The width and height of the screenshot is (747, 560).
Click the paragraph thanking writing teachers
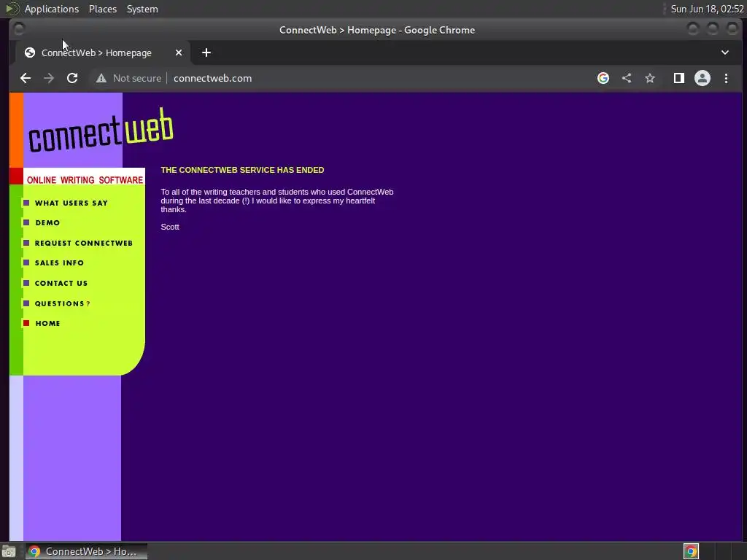coord(276,201)
